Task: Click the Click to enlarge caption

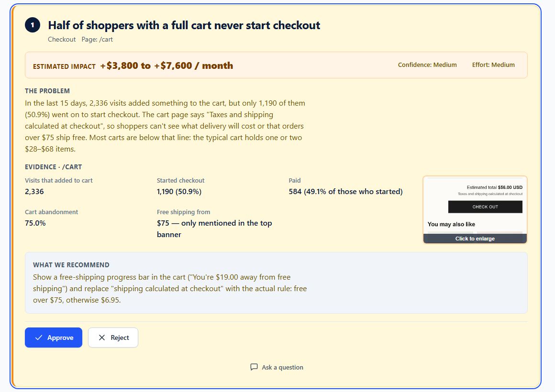Action: point(475,239)
